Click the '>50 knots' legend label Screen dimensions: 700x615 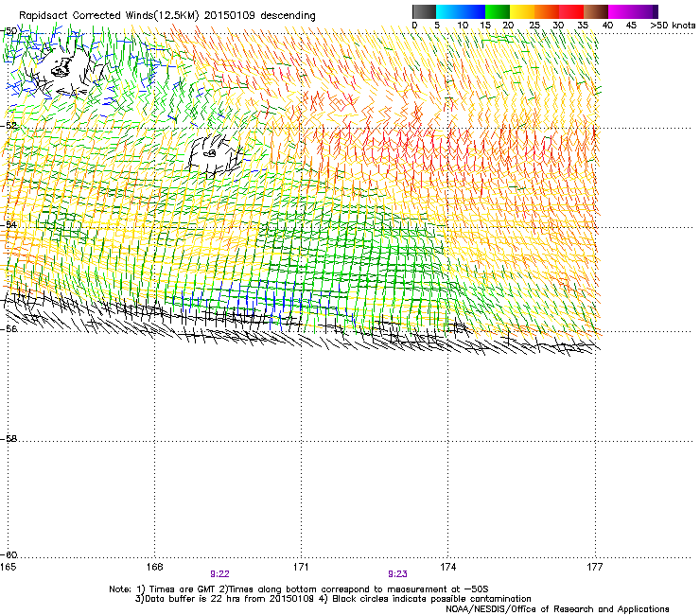click(x=673, y=26)
